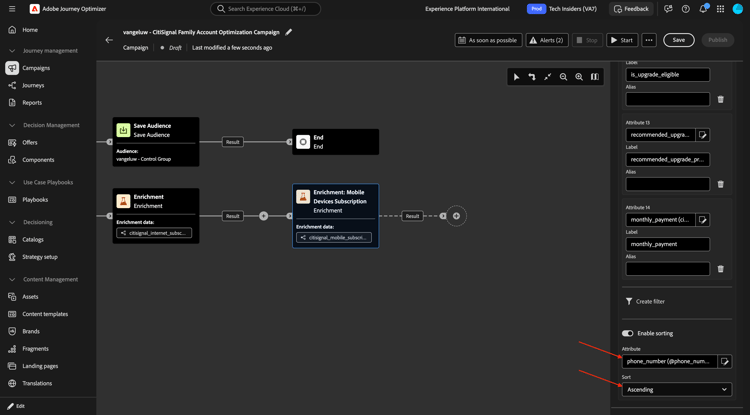
Task: Click the Alias field under Attribute 14
Action: click(x=668, y=269)
